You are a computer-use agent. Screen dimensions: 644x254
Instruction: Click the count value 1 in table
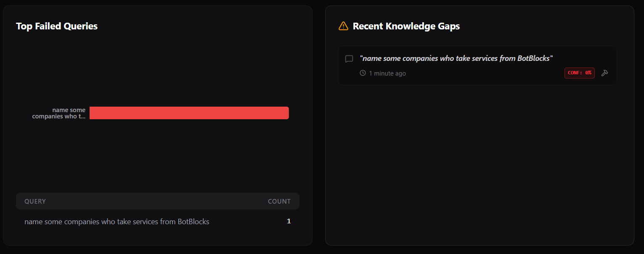pyautogui.click(x=289, y=221)
